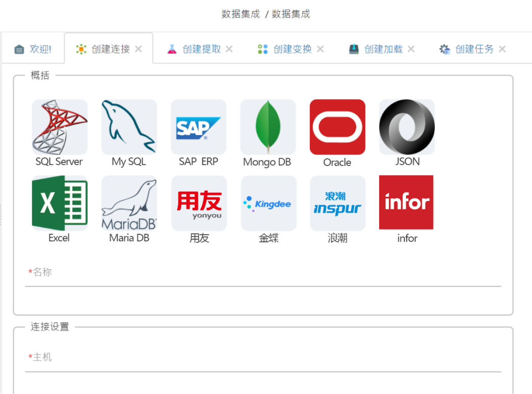Viewport: 532px width, 394px height.
Task: Click the '金蝶' label text
Action: point(269,238)
